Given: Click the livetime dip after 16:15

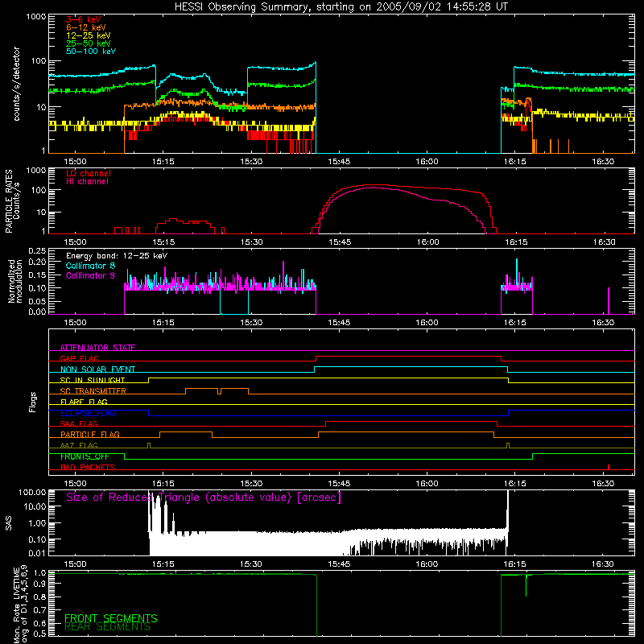Looking at the screenshot, I should [526, 586].
